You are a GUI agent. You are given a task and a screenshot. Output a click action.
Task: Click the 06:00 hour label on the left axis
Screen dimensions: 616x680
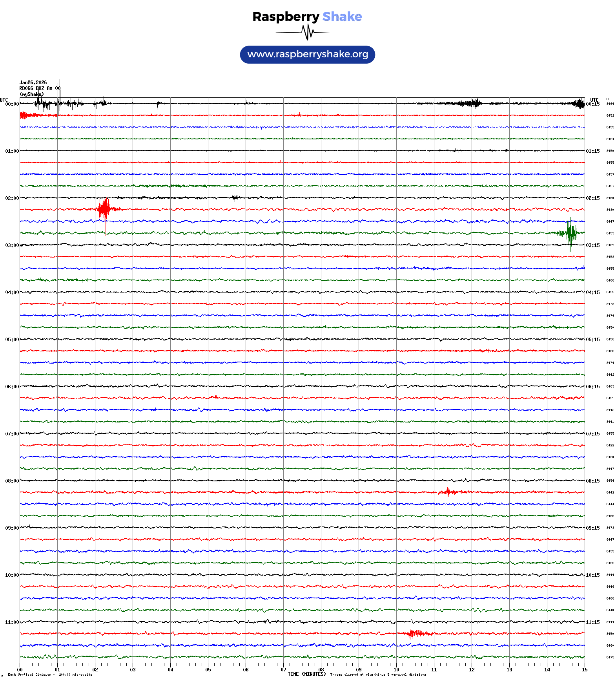point(12,387)
